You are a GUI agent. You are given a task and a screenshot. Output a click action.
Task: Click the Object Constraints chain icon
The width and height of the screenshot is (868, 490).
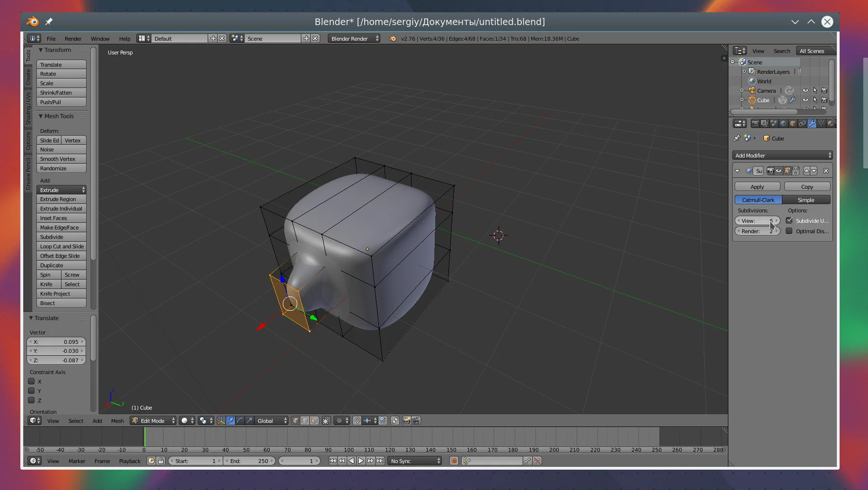[x=802, y=123]
